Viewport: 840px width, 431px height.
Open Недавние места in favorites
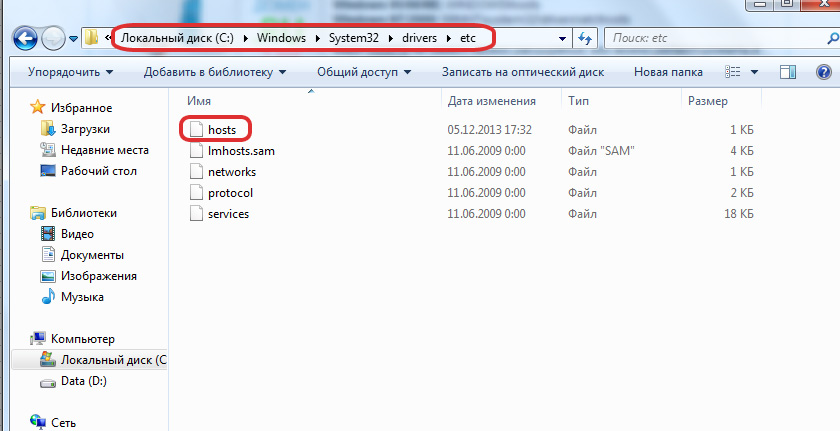click(104, 150)
